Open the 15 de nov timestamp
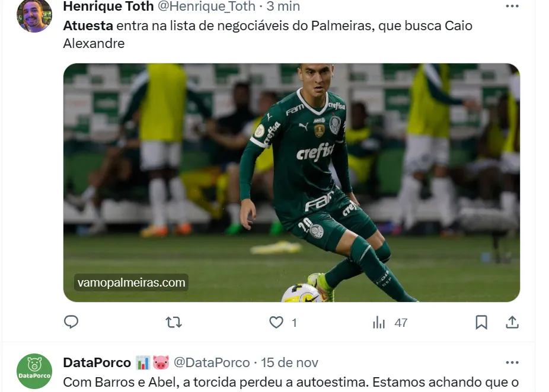Screen dimensions: 549x392 pyautogui.click(x=289, y=362)
